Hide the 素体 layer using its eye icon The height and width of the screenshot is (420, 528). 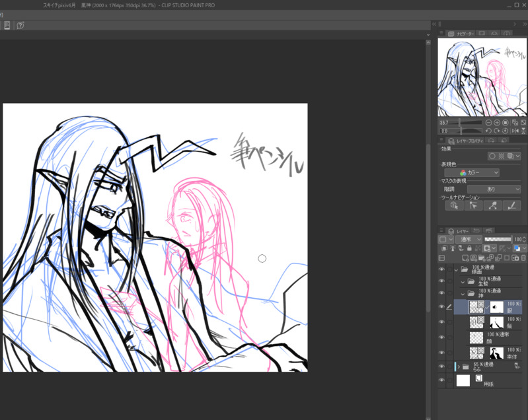pyautogui.click(x=441, y=353)
